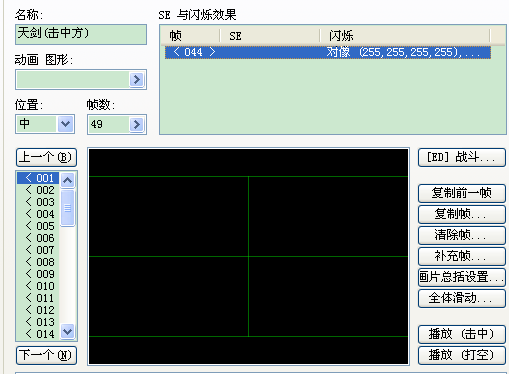Click the 帧 column header

tap(190, 35)
